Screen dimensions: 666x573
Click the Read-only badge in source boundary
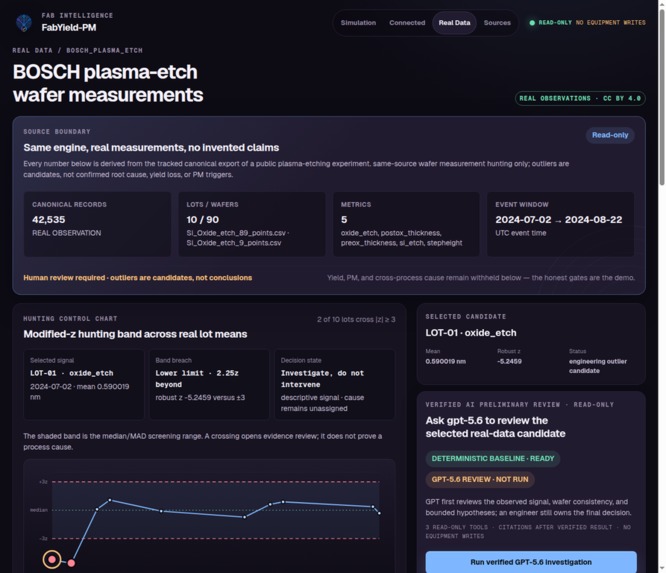610,135
